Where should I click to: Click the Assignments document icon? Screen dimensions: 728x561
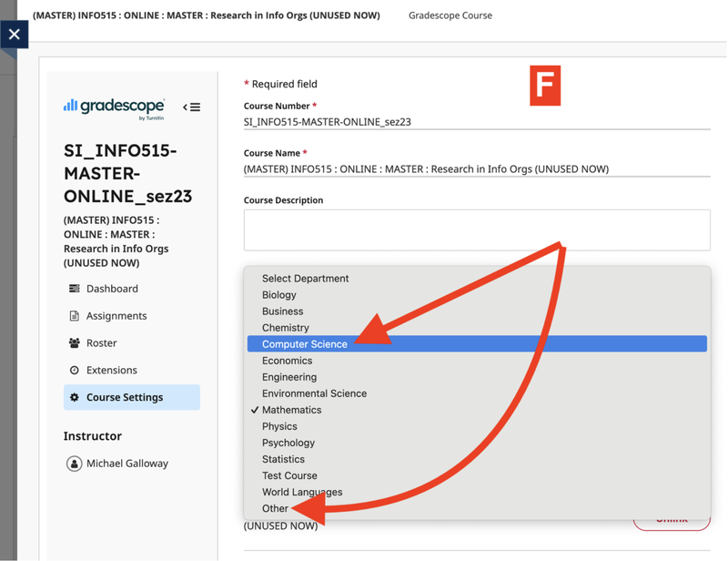75,316
